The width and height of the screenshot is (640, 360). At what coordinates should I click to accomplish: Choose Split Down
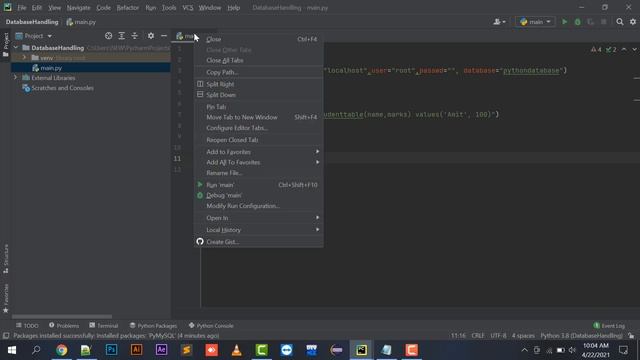click(258, 95)
